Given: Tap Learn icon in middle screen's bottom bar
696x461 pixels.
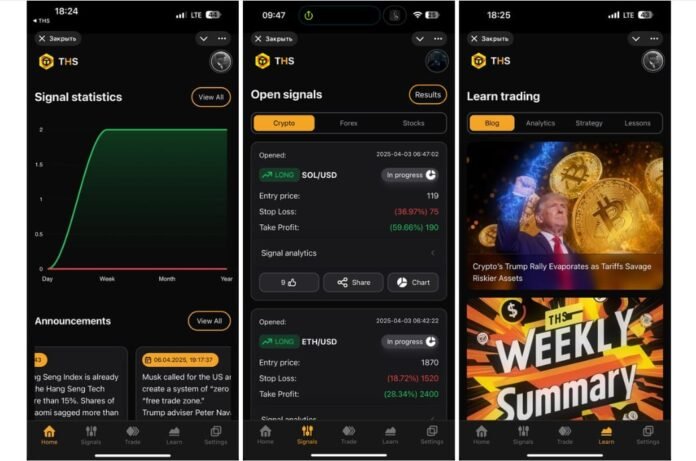Looking at the screenshot, I should pyautogui.click(x=390, y=435).
